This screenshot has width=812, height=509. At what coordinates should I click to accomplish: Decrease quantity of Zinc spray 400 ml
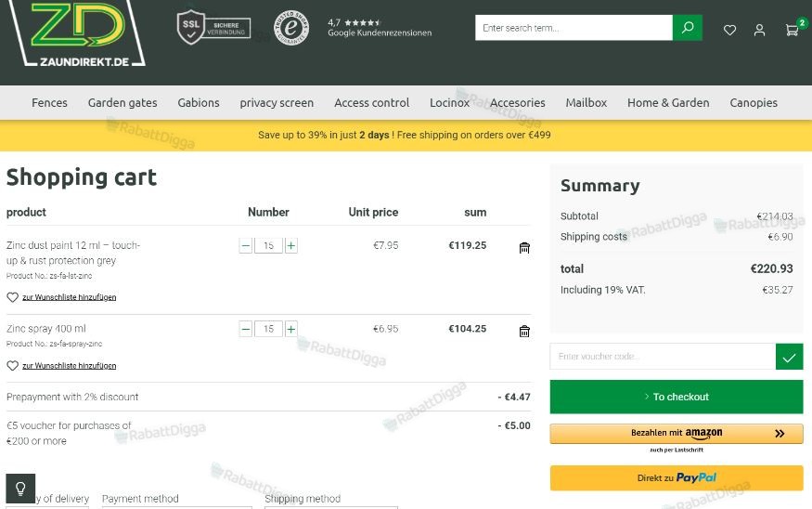tap(246, 329)
